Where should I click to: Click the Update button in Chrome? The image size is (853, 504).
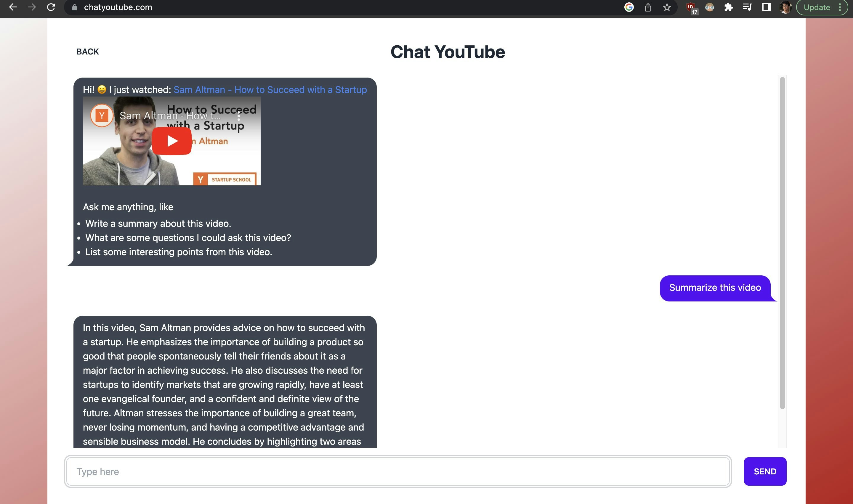817,7
